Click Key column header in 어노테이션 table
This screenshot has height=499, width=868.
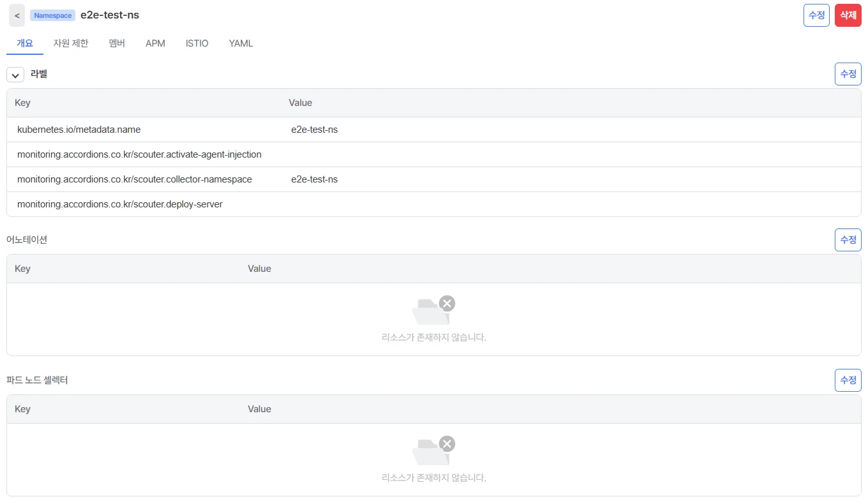pyautogui.click(x=22, y=269)
